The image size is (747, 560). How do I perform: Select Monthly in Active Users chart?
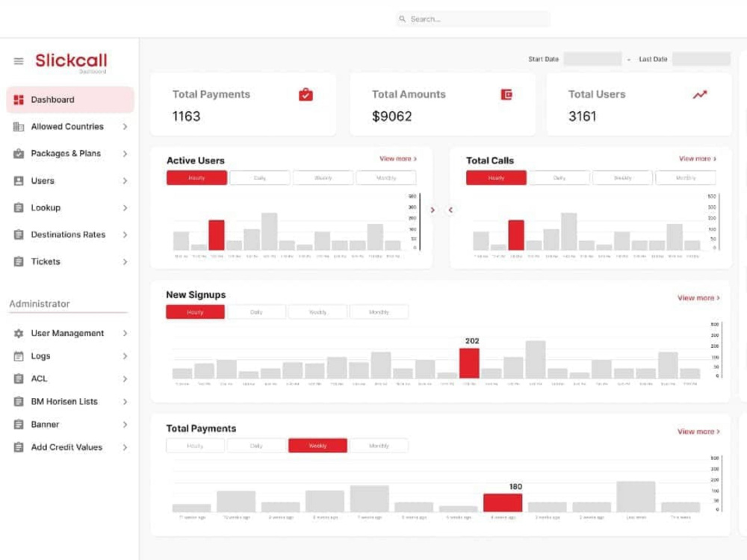click(x=386, y=178)
